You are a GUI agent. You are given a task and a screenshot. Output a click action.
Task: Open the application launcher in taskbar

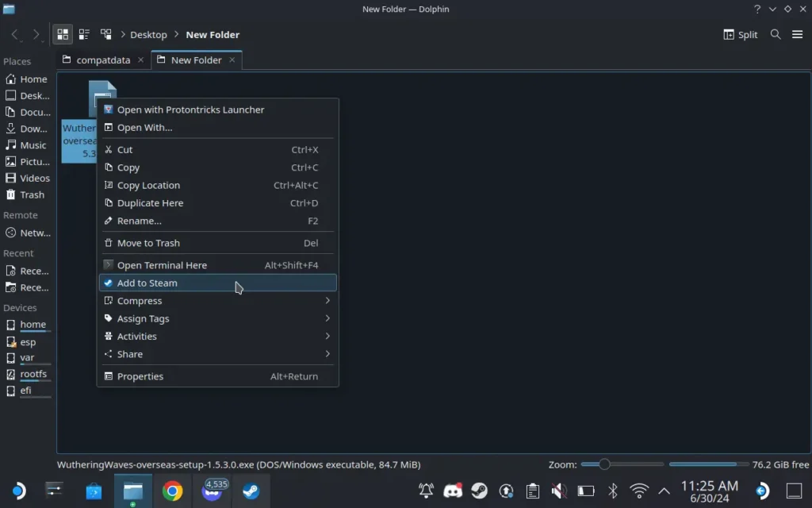point(18,491)
